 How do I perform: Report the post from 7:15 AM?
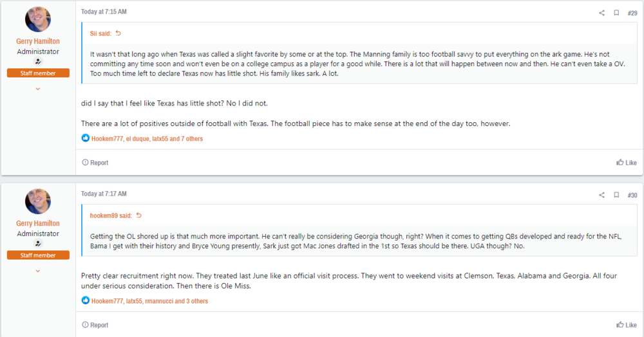[95, 163]
